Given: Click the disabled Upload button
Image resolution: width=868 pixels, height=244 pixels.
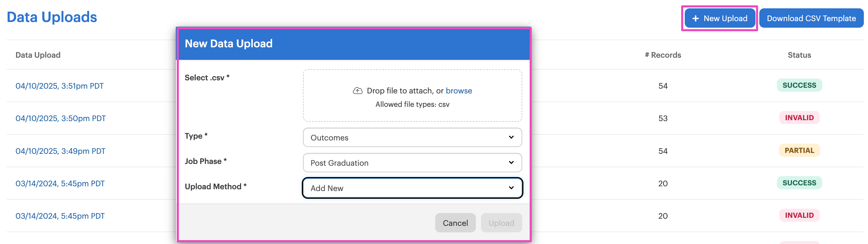Looking at the screenshot, I should pos(501,223).
